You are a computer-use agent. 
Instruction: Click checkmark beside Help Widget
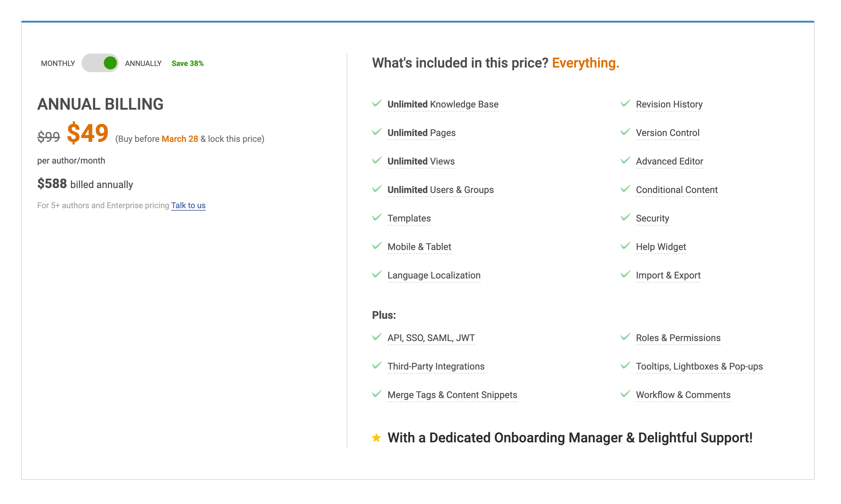[626, 246]
